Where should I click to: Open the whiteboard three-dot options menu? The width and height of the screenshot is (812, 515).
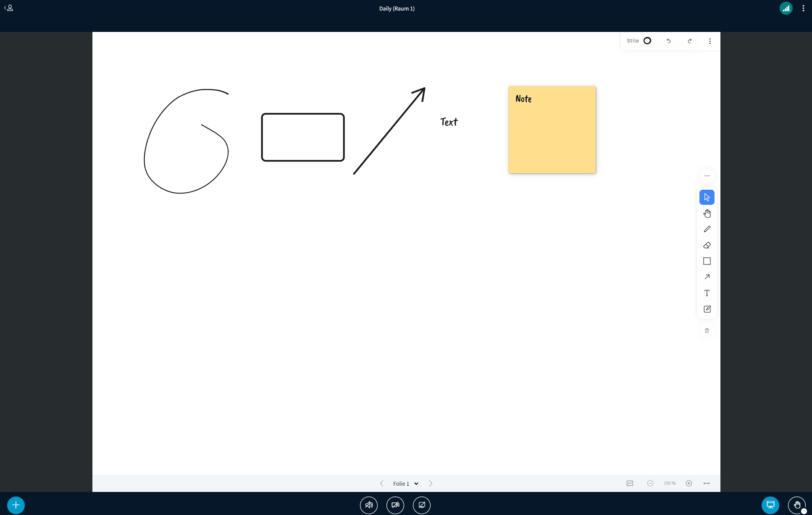pos(710,41)
